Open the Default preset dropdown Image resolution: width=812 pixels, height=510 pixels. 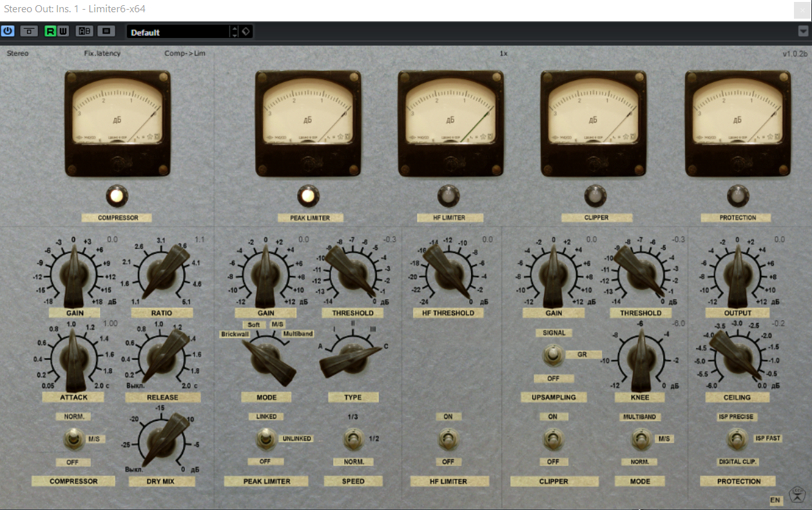click(178, 32)
